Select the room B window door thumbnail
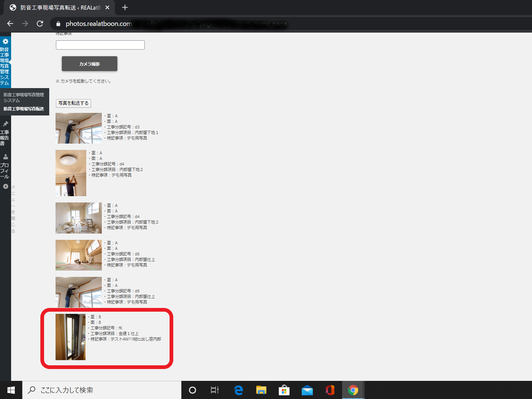This screenshot has height=399, width=532. pyautogui.click(x=70, y=337)
